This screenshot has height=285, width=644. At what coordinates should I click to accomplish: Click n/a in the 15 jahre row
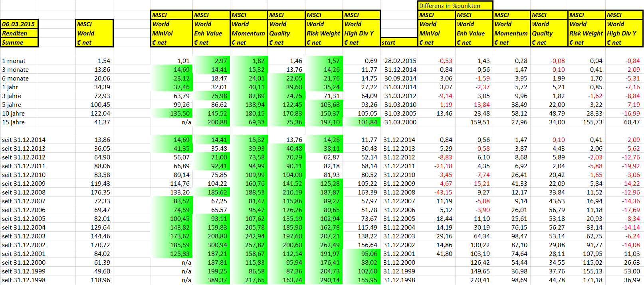tap(186, 122)
